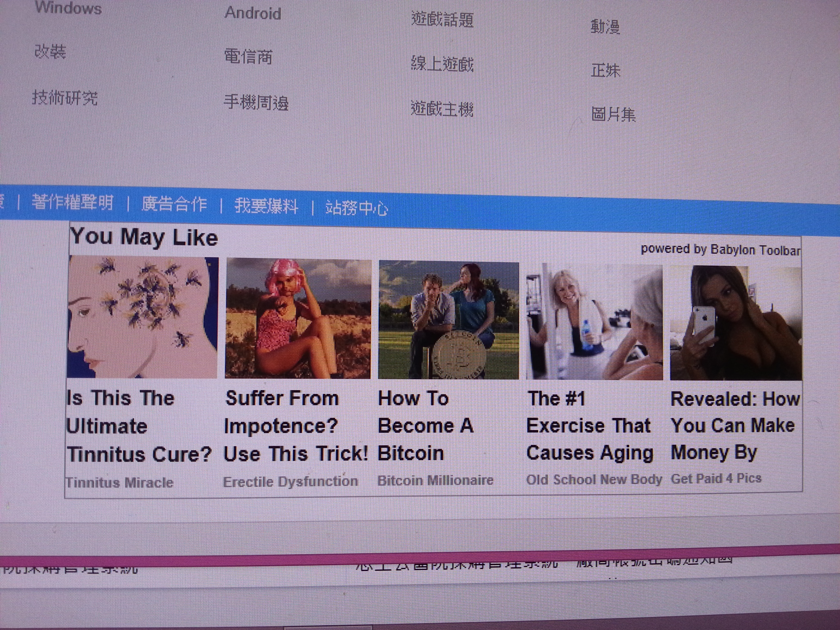Click the Tinnitus illustration thumbnail
Viewport: 840px width, 630px height.
pos(142,317)
